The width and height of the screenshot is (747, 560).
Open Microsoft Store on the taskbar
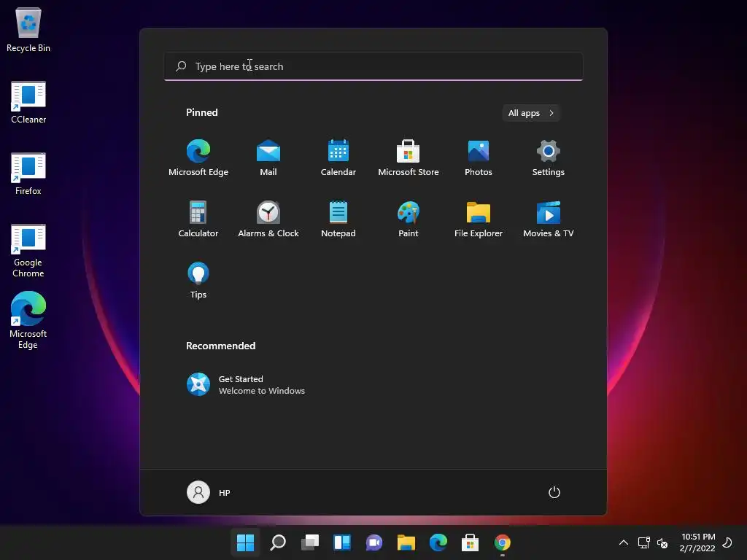click(471, 542)
